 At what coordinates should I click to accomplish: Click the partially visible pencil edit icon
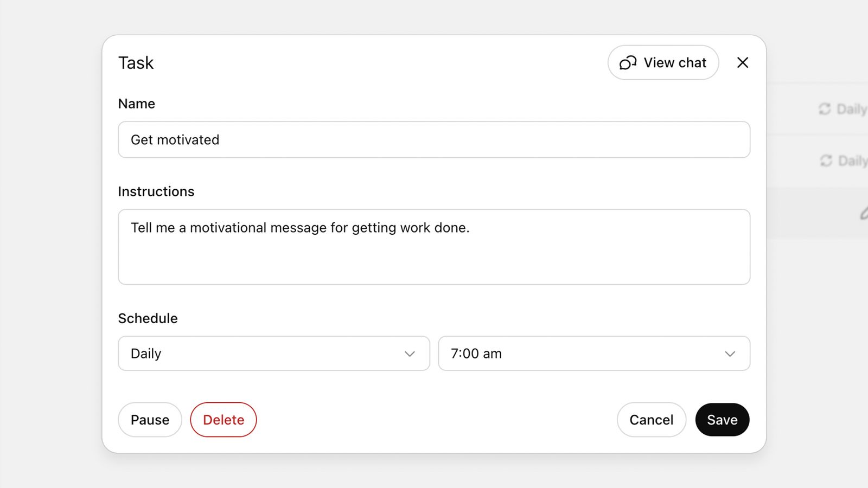point(864,214)
